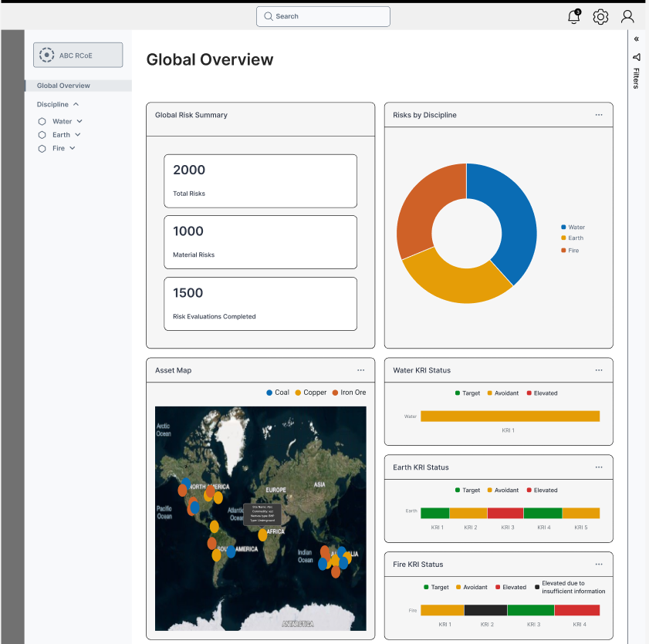Image resolution: width=649 pixels, height=644 pixels.
Task: Click the user profile icon
Action: tap(627, 16)
